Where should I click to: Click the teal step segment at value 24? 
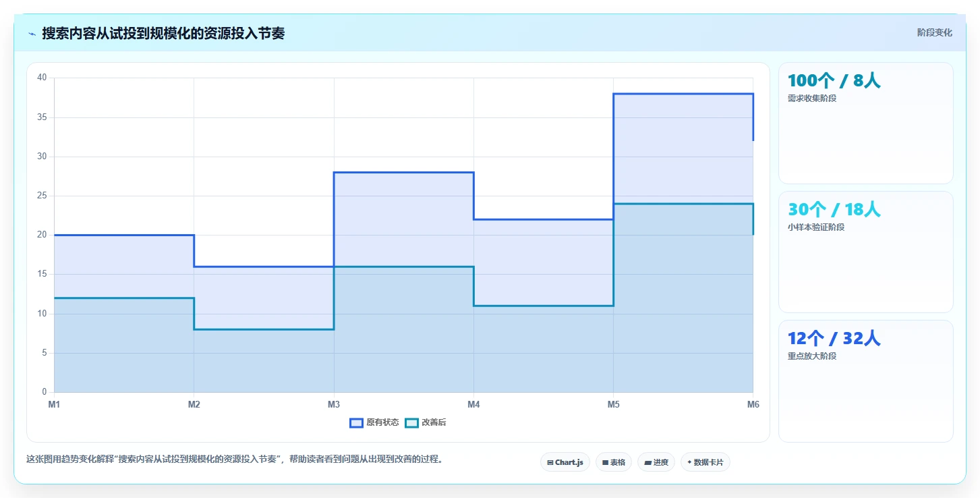pos(683,204)
